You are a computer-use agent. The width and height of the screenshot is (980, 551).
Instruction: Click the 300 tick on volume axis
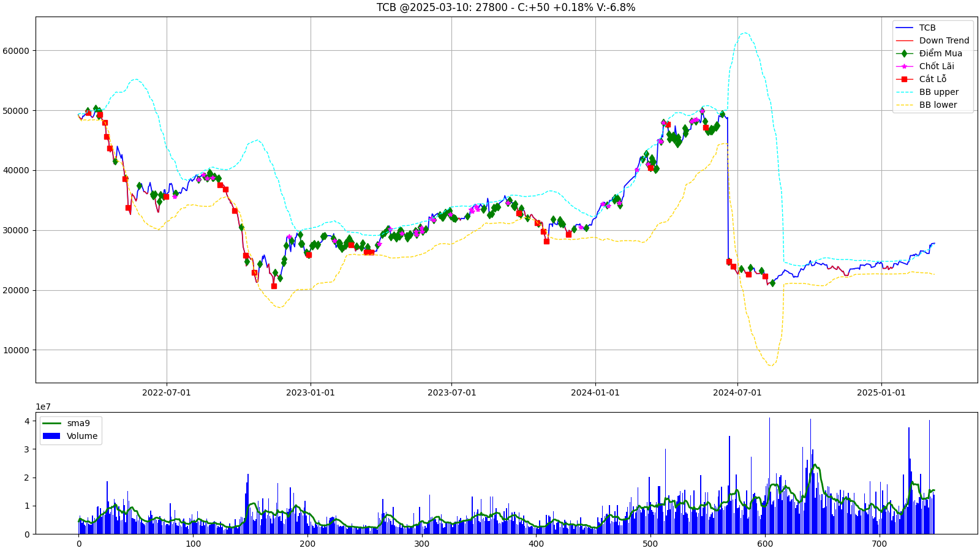[x=421, y=544]
